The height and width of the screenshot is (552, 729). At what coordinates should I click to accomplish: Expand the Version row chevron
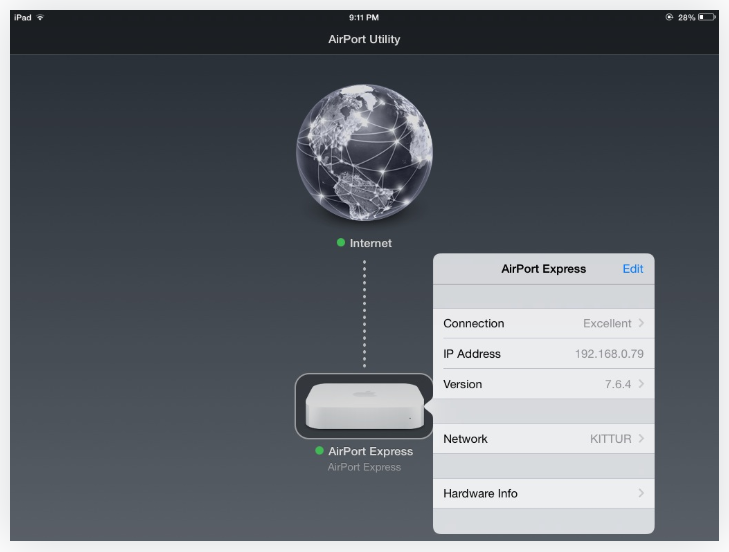(641, 384)
